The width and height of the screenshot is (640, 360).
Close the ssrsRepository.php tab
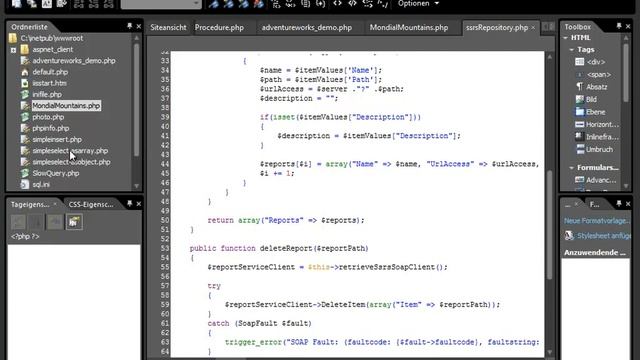pyautogui.click(x=533, y=27)
